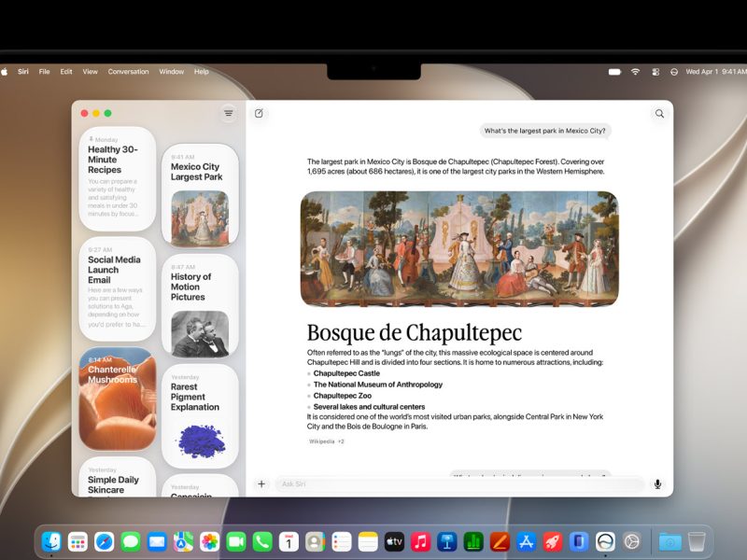
Task: Open the App Store from the Dock
Action: coord(526,541)
